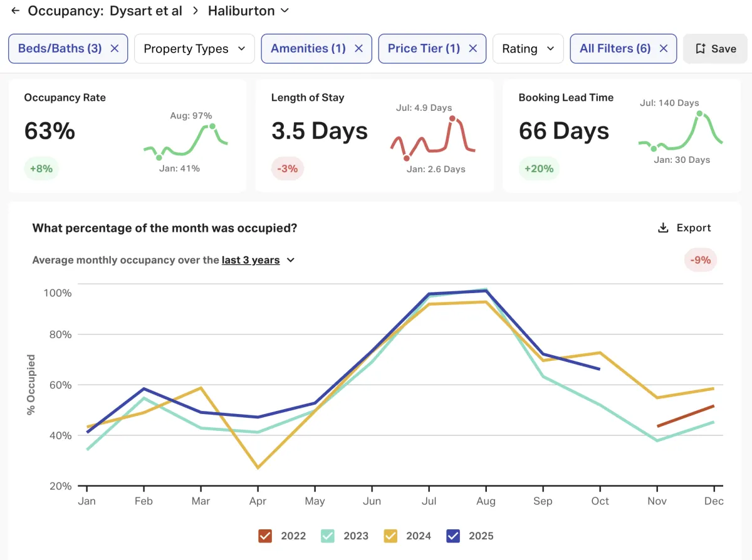This screenshot has width=752, height=560.
Task: Click the Save bookmark icon
Action: coord(701,49)
